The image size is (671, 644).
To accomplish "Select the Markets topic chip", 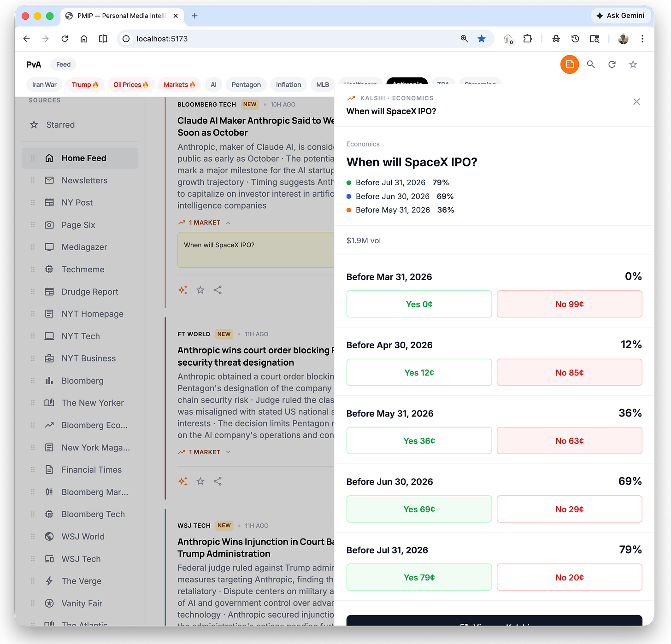I will pos(179,85).
